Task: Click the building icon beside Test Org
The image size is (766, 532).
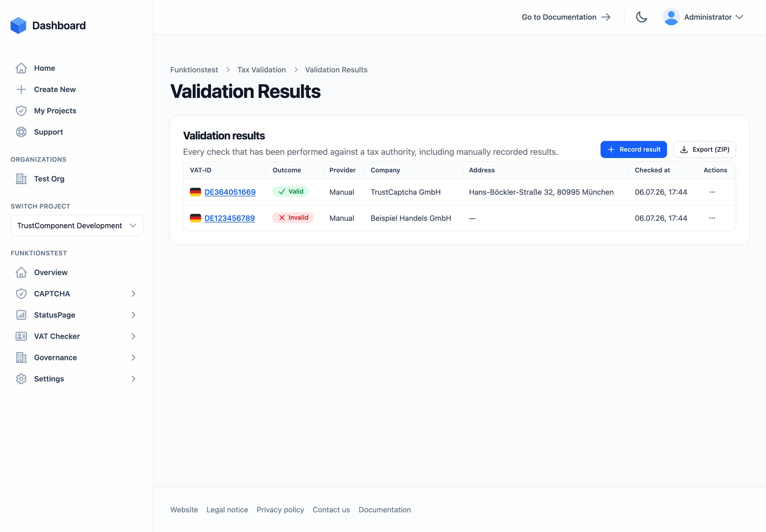Action: [x=21, y=179]
